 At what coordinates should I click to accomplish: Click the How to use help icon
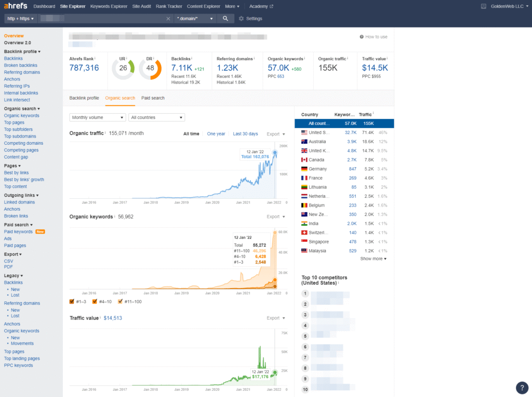[362, 37]
